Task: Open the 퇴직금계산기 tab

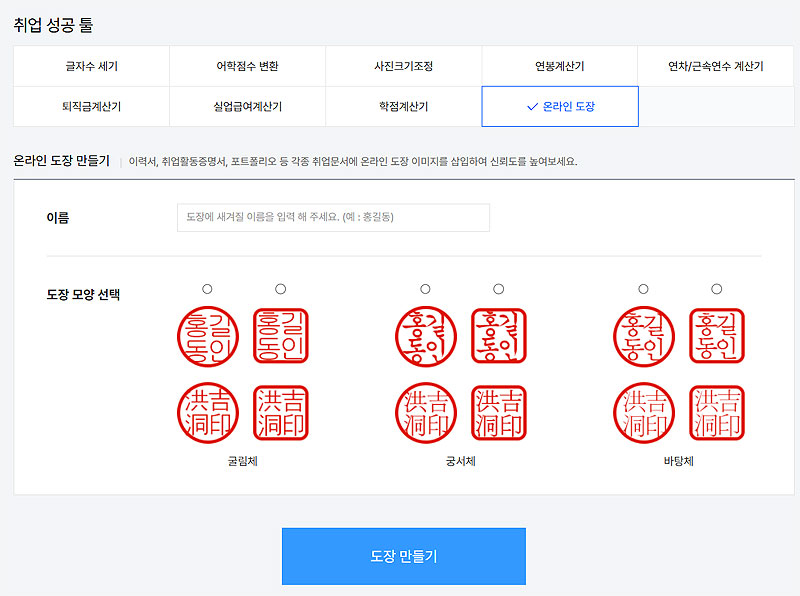Action: [x=90, y=106]
